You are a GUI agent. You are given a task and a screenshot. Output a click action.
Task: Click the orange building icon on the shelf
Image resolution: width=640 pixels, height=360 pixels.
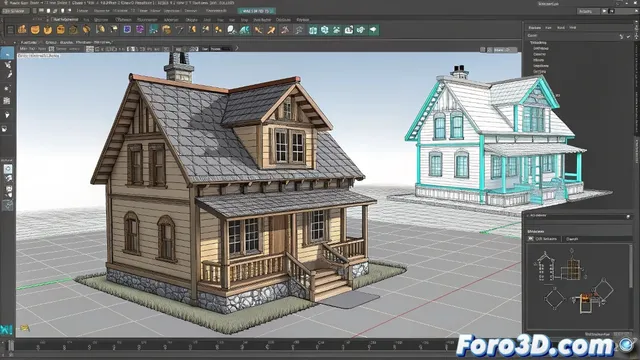coord(22,29)
